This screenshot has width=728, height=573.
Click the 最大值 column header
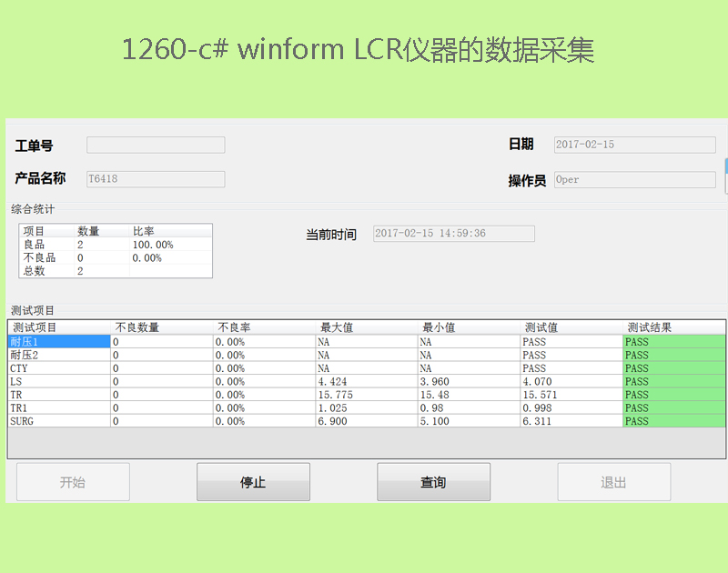pyautogui.click(x=365, y=327)
